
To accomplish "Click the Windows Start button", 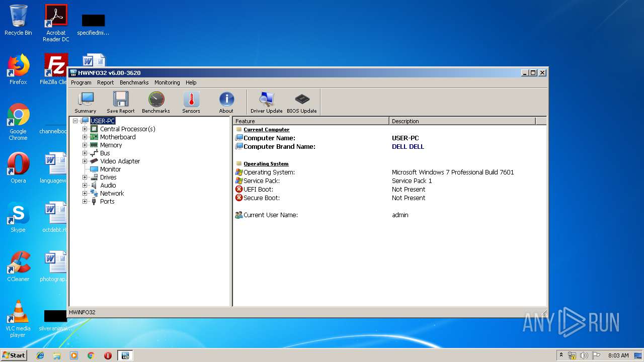I will pos(14,355).
